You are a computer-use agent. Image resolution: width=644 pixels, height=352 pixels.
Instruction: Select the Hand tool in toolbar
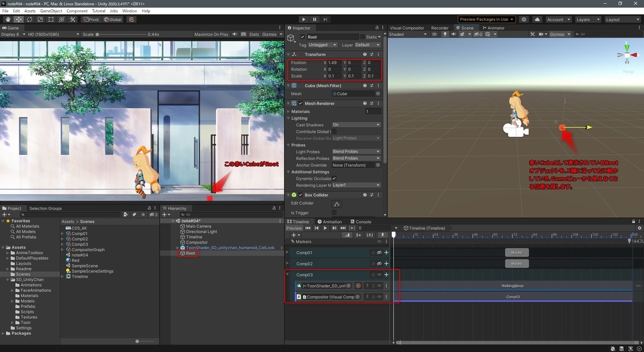click(8, 19)
